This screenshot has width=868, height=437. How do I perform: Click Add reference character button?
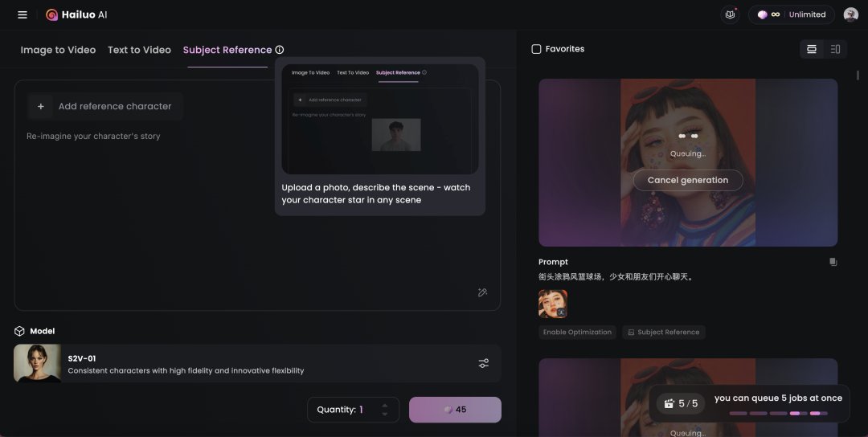point(105,106)
